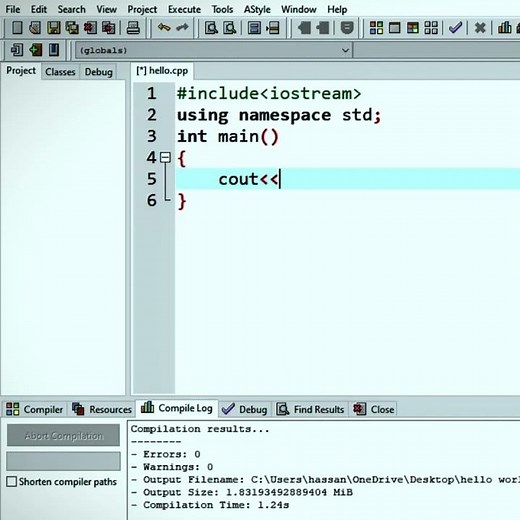Click the Redo toolbar arrow
This screenshot has width=520, height=520.
(x=182, y=27)
